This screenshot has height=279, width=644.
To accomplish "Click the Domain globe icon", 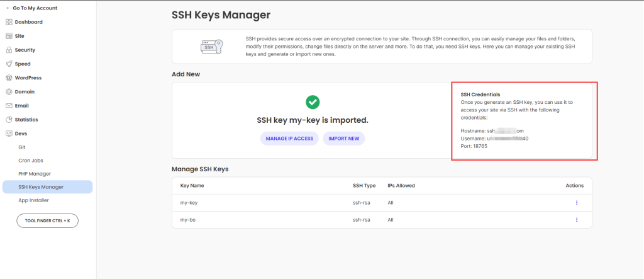I will pyautogui.click(x=9, y=91).
